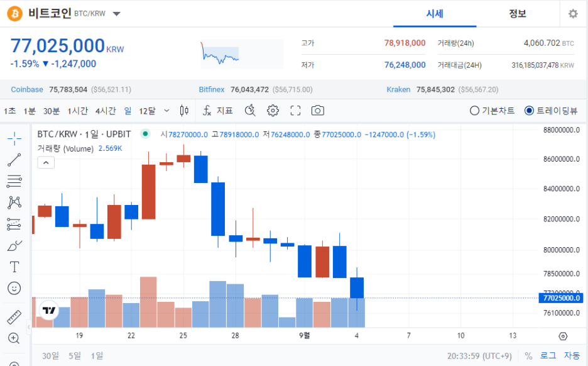Select the crosshair cursor tool
588x366 pixels.
click(14, 138)
